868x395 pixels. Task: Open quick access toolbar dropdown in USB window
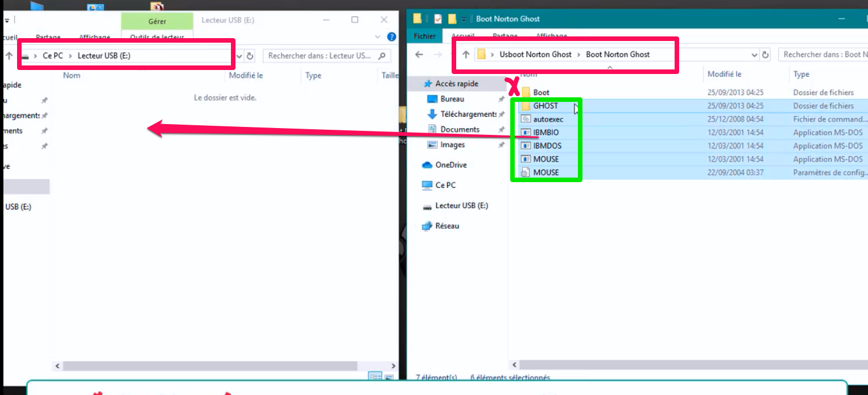[7, 20]
